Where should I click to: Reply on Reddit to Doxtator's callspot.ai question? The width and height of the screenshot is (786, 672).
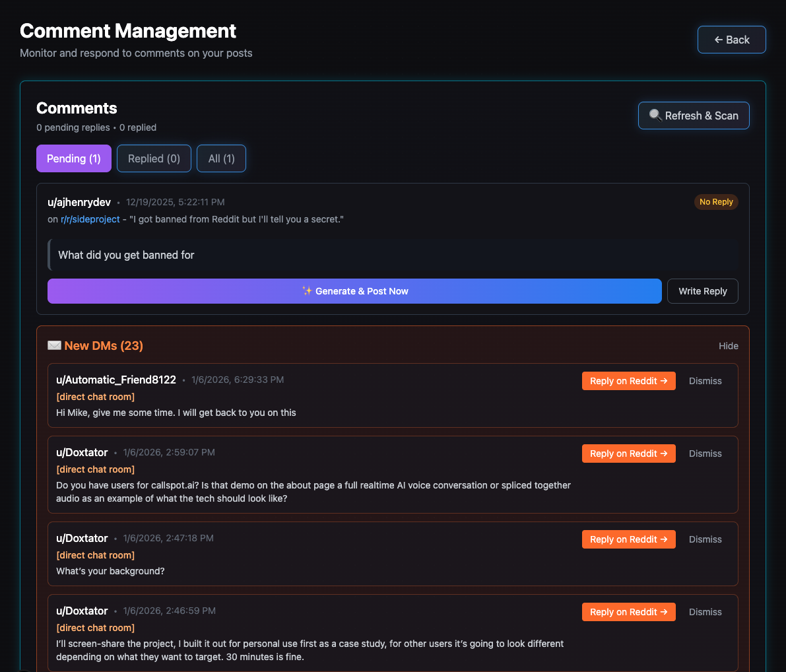point(628,454)
